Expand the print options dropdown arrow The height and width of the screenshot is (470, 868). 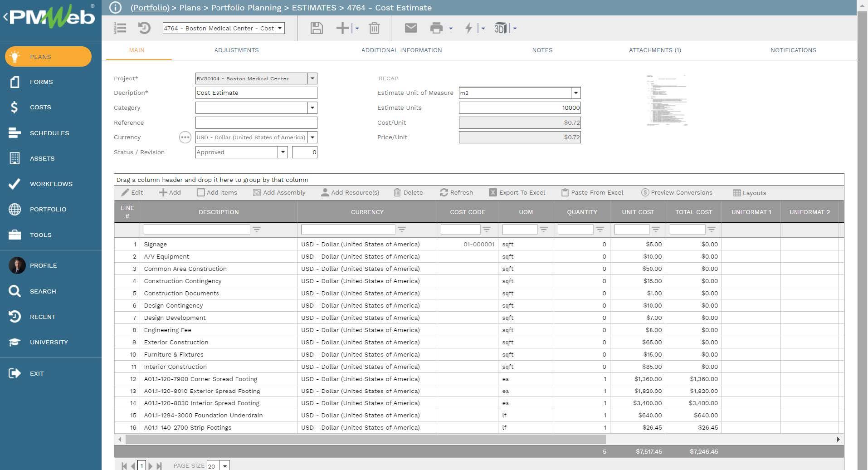point(451,29)
